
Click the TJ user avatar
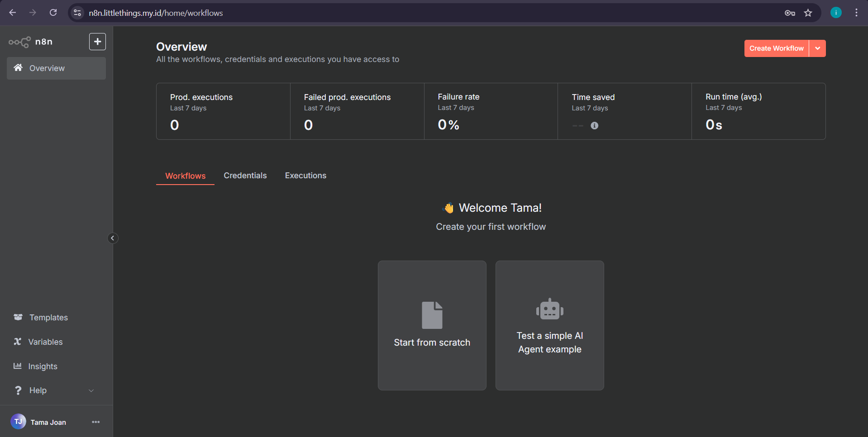[x=18, y=422]
